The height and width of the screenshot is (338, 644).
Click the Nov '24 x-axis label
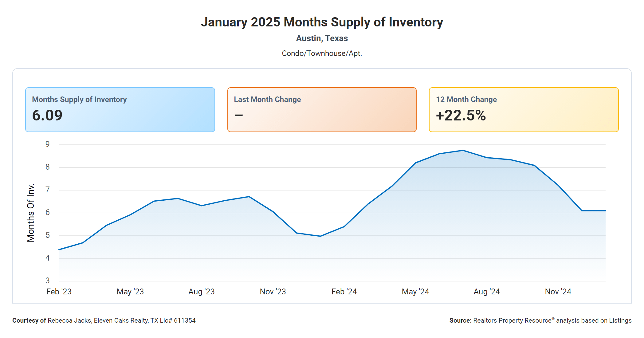point(558,292)
